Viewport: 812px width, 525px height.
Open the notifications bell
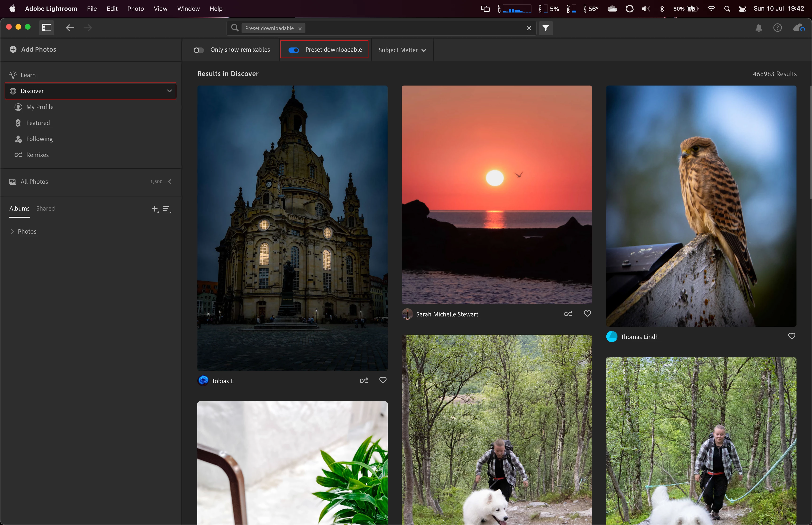pyautogui.click(x=758, y=28)
